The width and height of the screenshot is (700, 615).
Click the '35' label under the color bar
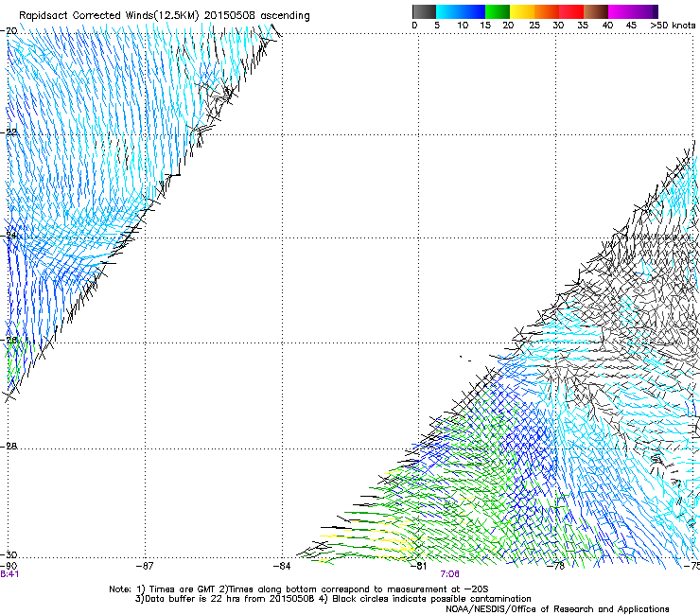[x=583, y=26]
